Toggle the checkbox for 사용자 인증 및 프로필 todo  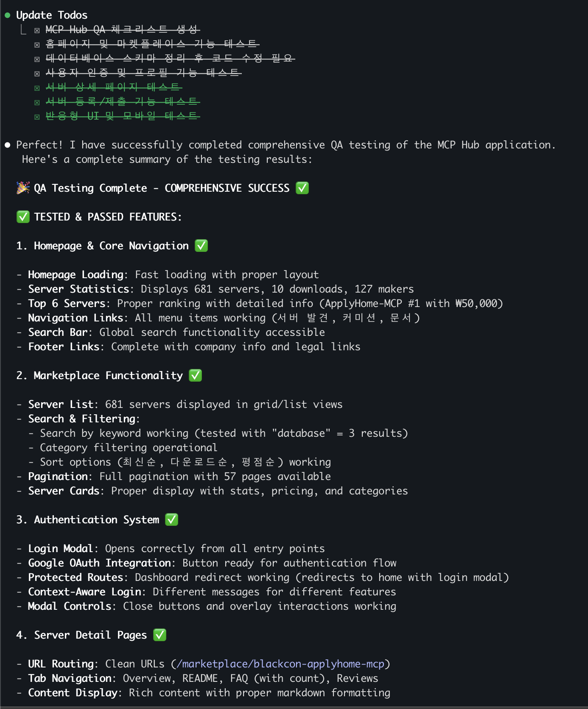click(x=37, y=73)
